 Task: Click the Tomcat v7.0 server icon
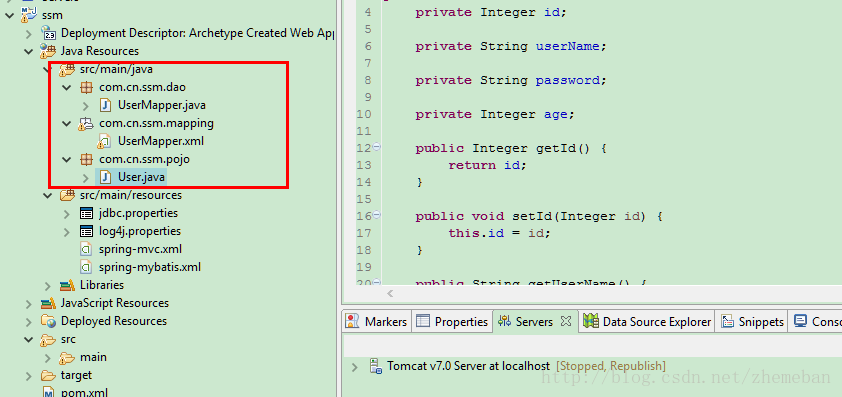coord(375,366)
